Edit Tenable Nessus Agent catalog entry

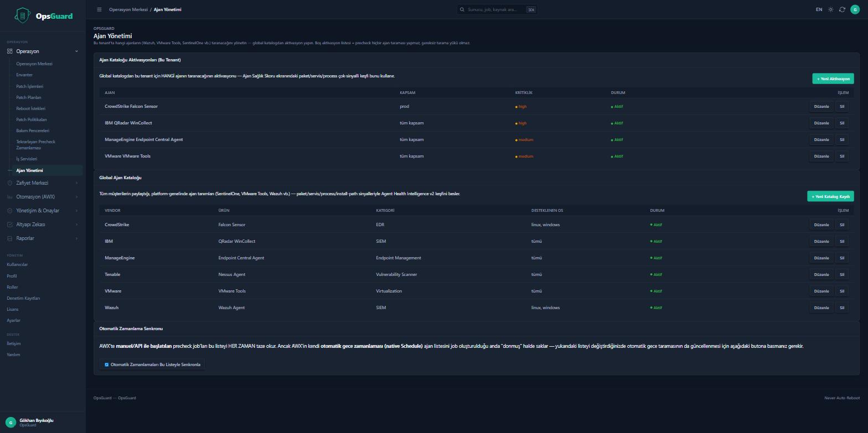point(821,275)
